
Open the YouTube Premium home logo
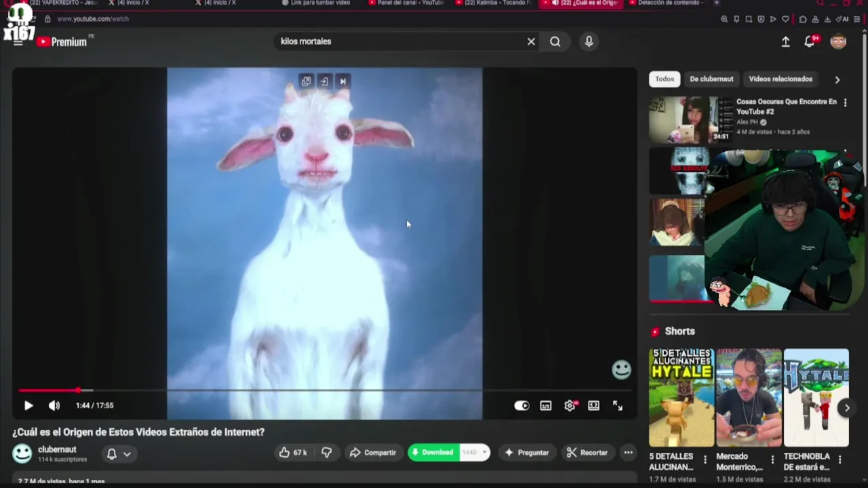[62, 41]
